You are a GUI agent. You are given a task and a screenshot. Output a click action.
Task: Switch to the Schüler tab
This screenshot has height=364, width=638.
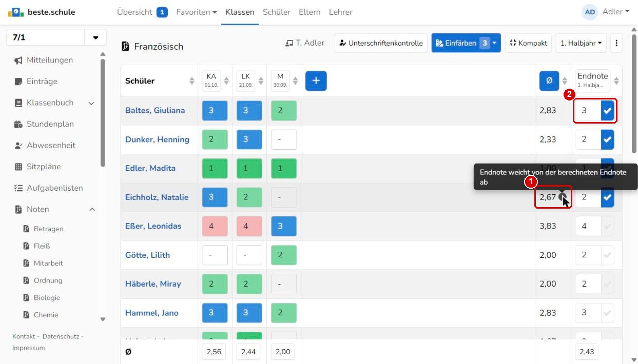[x=277, y=12]
